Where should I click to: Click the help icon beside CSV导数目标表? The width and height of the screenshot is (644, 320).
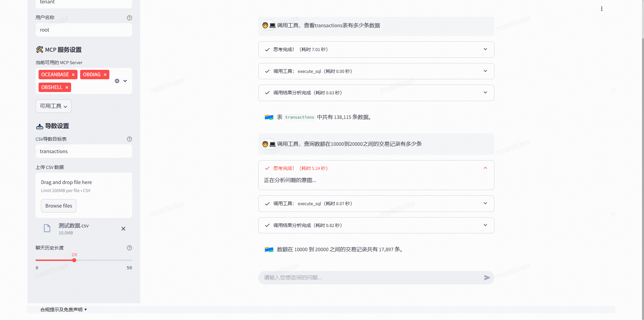point(129,139)
